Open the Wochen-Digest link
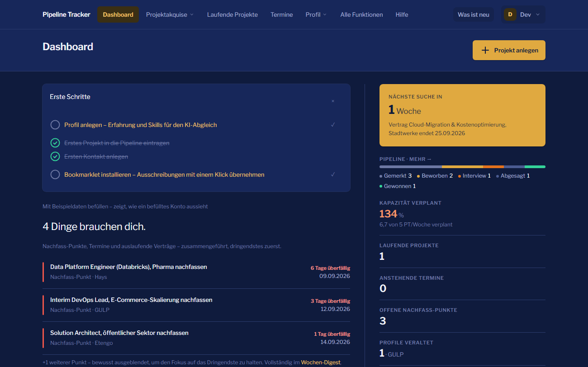This screenshot has width=588, height=367. 321,362
